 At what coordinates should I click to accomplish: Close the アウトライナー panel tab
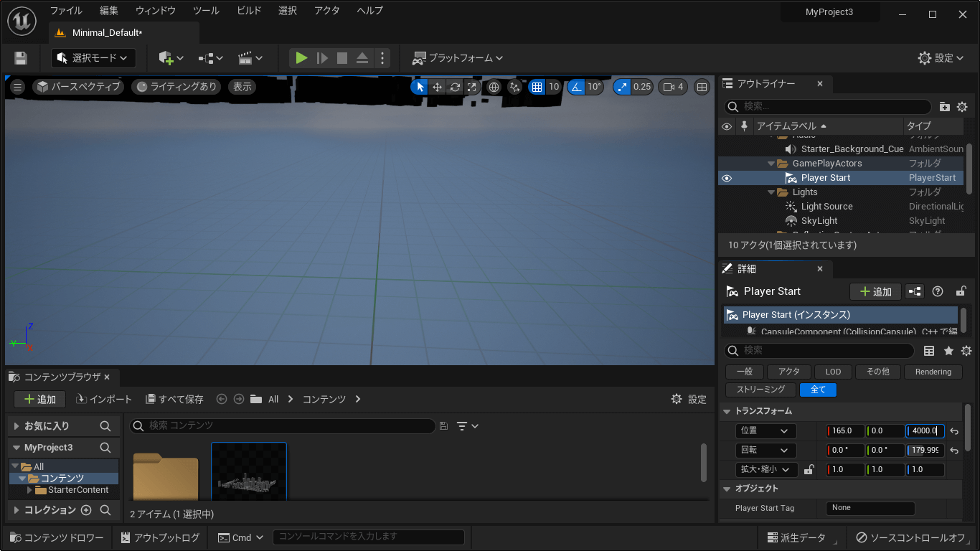(x=820, y=84)
